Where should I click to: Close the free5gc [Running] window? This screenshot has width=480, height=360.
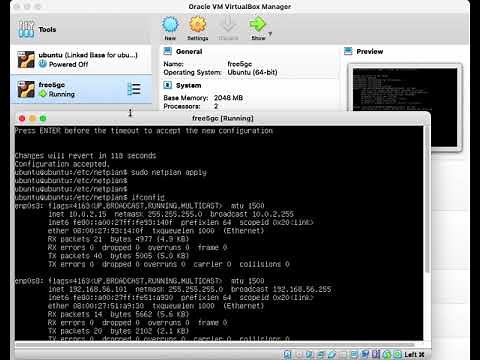22,118
